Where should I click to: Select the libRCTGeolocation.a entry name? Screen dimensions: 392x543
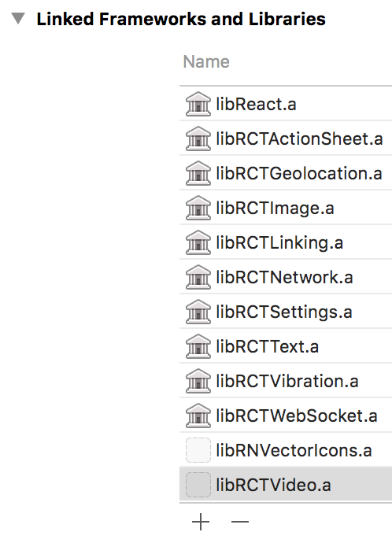pyautogui.click(x=299, y=173)
